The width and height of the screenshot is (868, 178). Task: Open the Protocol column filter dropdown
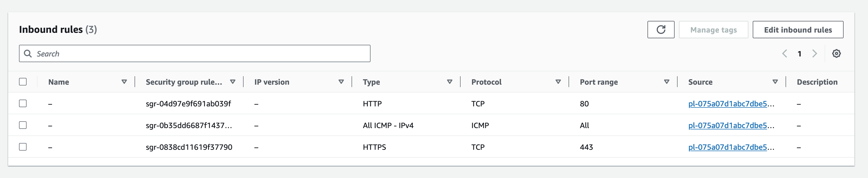[x=558, y=82]
